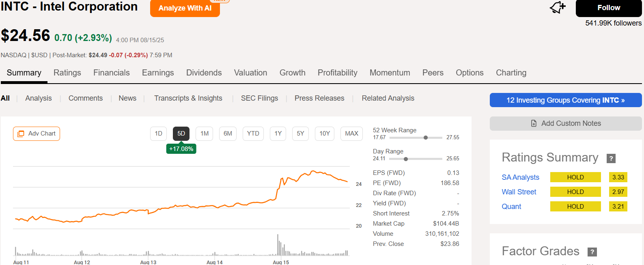Open SA Analysts rating link

(x=521, y=177)
